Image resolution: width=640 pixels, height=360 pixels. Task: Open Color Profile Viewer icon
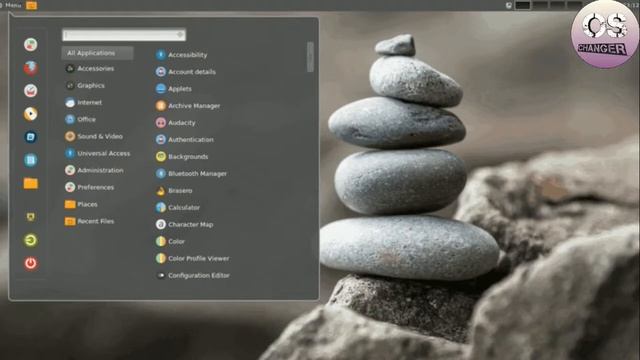click(161, 258)
